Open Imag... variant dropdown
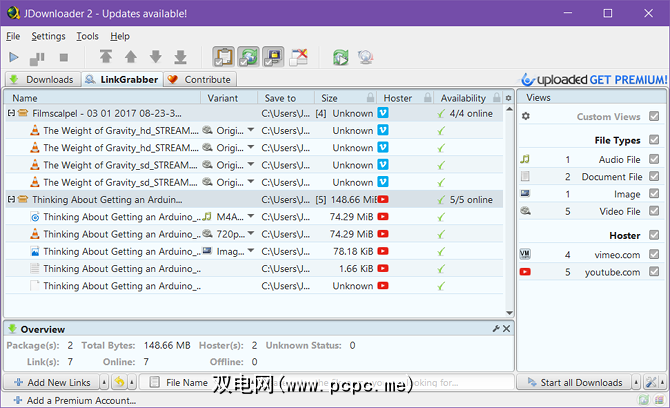 click(x=251, y=251)
